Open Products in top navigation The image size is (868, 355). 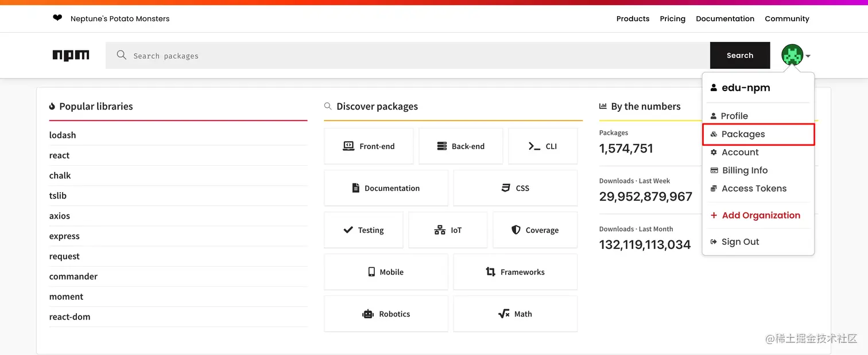[633, 18]
